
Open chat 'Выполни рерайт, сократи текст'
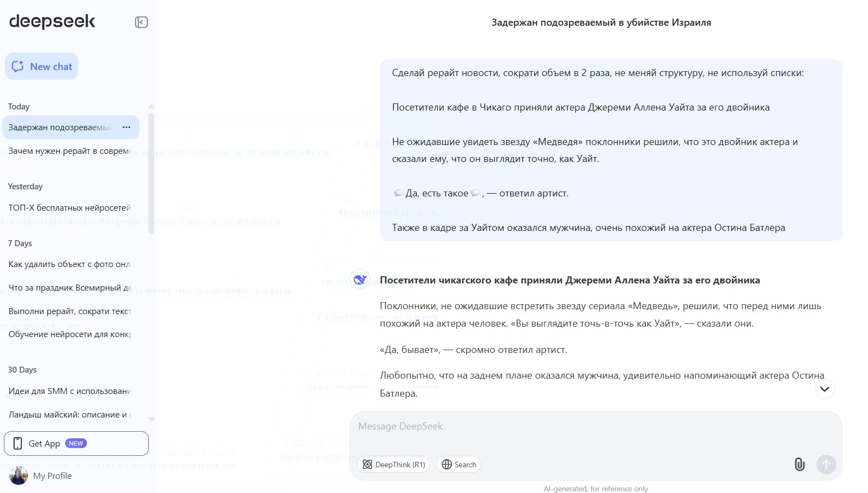[x=70, y=311]
